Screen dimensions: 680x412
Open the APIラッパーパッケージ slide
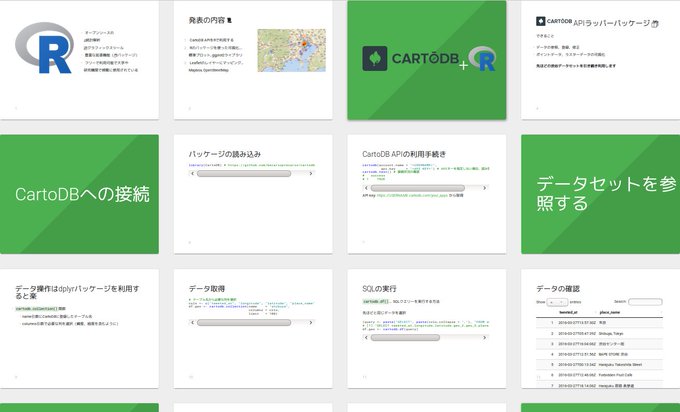click(601, 60)
